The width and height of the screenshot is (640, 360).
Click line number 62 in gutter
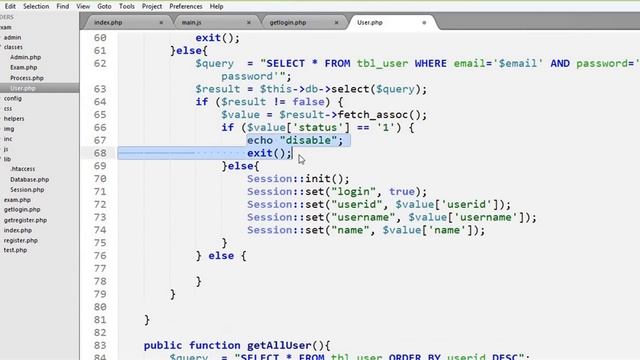pyautogui.click(x=100, y=63)
